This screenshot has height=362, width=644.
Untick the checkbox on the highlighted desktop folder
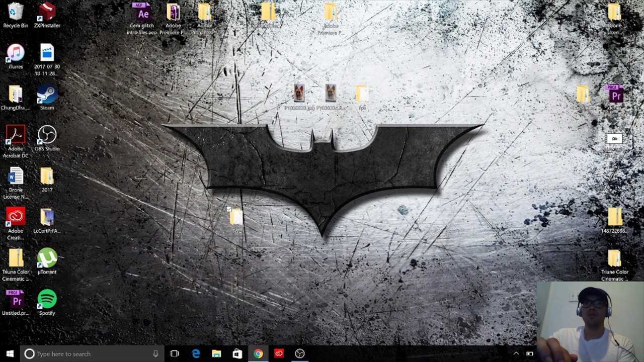click(x=229, y=209)
